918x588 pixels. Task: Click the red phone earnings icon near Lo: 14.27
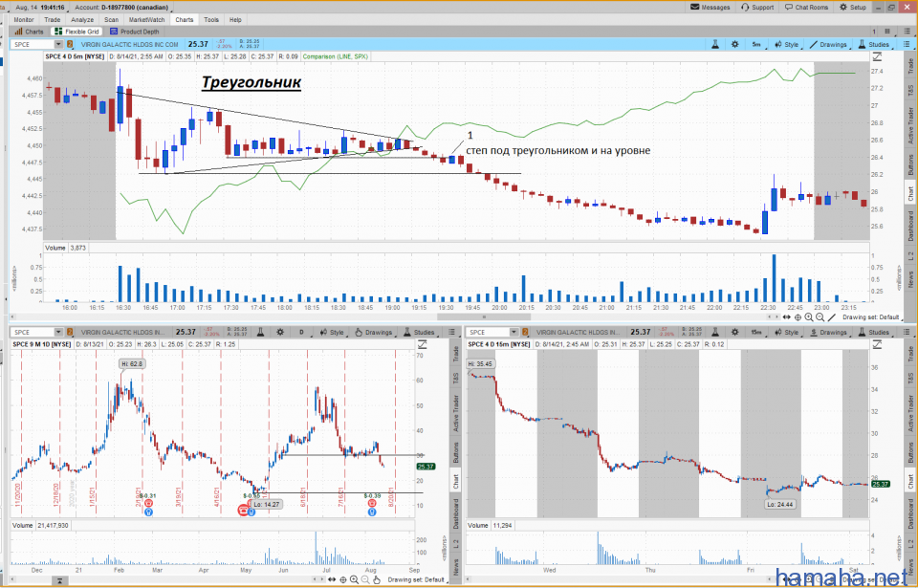(243, 511)
